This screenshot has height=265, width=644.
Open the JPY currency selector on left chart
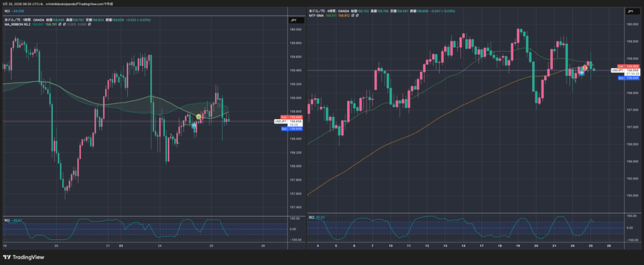coord(293,21)
